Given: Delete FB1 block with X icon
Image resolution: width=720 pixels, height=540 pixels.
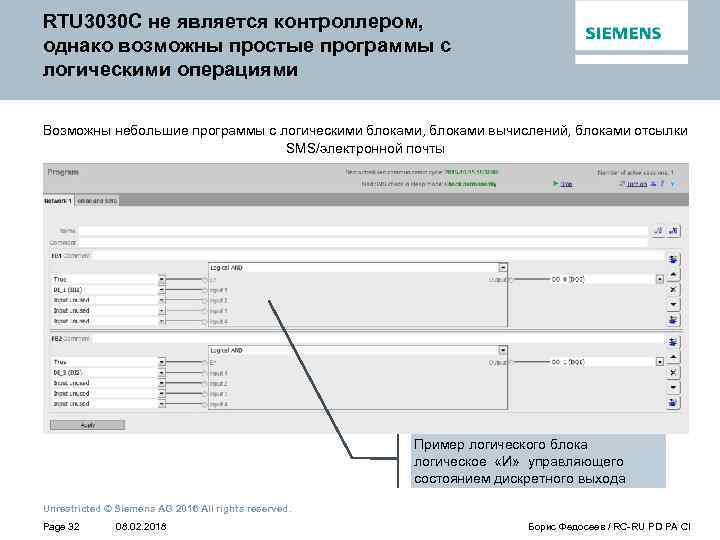Looking at the screenshot, I should point(673,290).
